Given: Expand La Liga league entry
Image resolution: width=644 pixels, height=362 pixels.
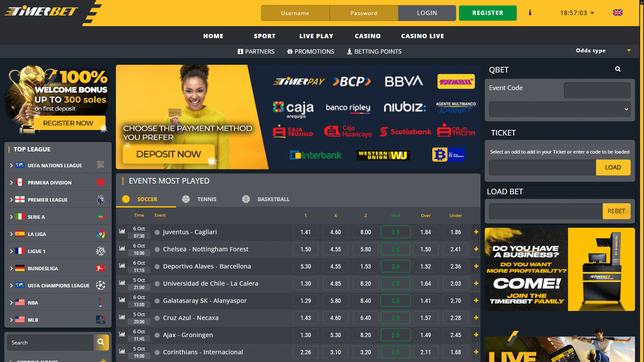Looking at the screenshot, I should (11, 234).
